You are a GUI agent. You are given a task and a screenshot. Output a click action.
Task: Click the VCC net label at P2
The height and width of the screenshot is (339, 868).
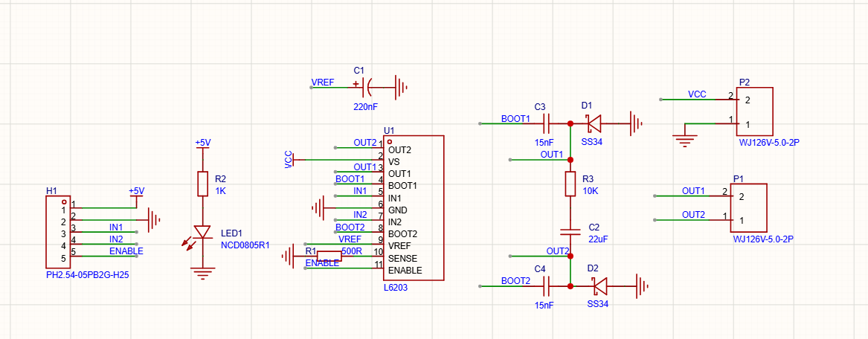[697, 94]
